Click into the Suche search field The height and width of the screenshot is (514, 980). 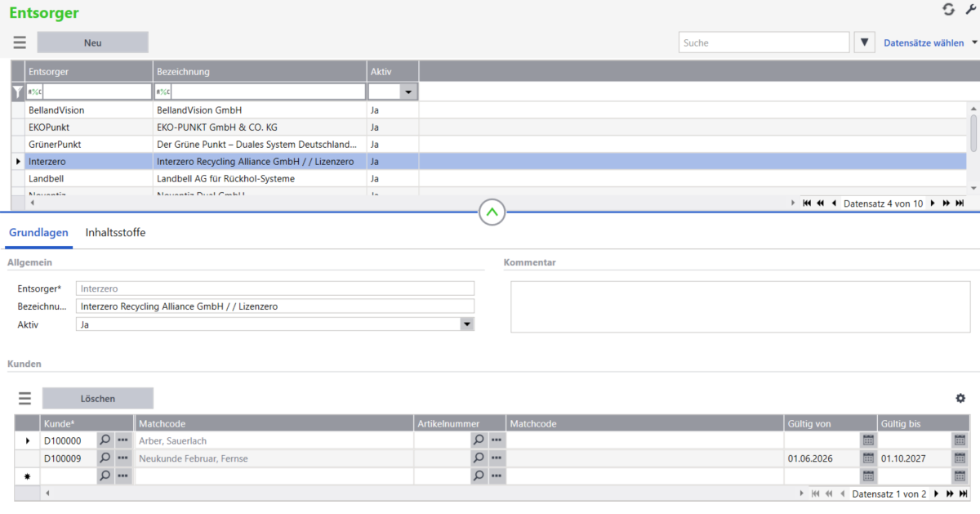764,42
